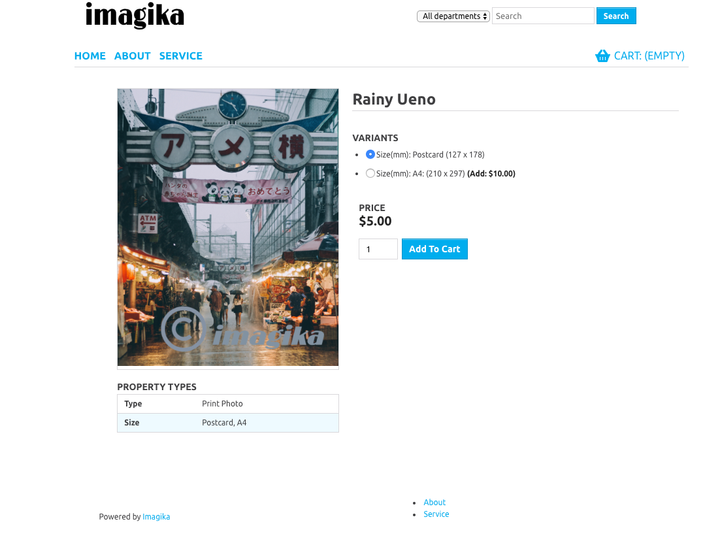Click the Add To Cart button

coord(434,249)
